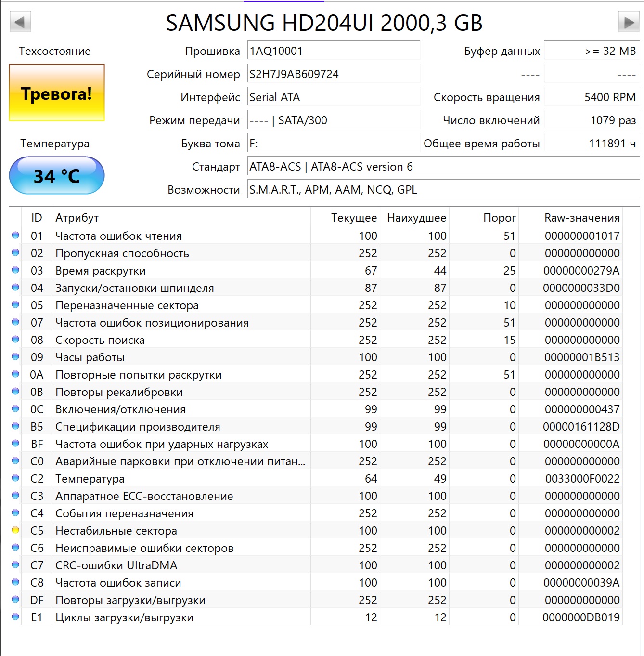The image size is (644, 656).
Task: Click the Интерфейс field Serial ATA
Action: point(334,97)
